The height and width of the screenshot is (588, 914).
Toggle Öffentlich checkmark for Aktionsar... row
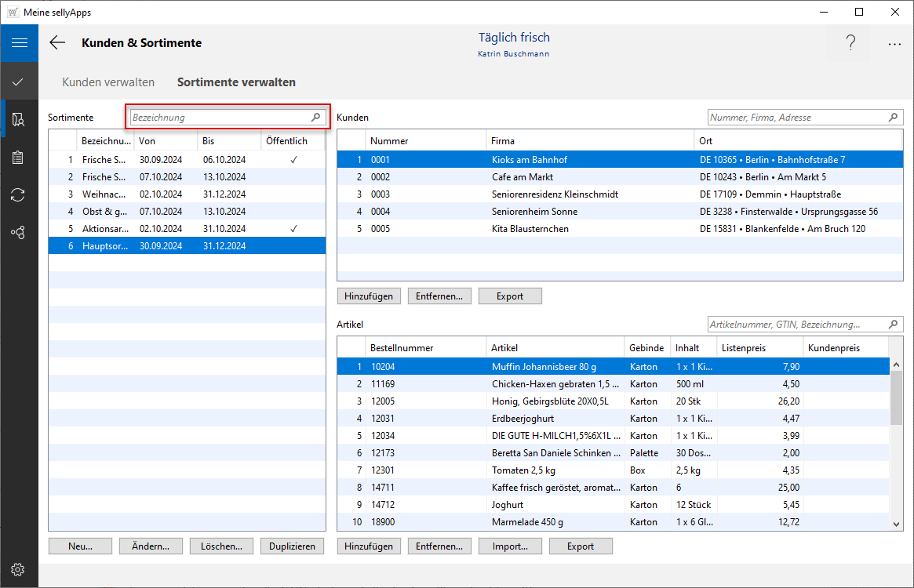(x=293, y=229)
